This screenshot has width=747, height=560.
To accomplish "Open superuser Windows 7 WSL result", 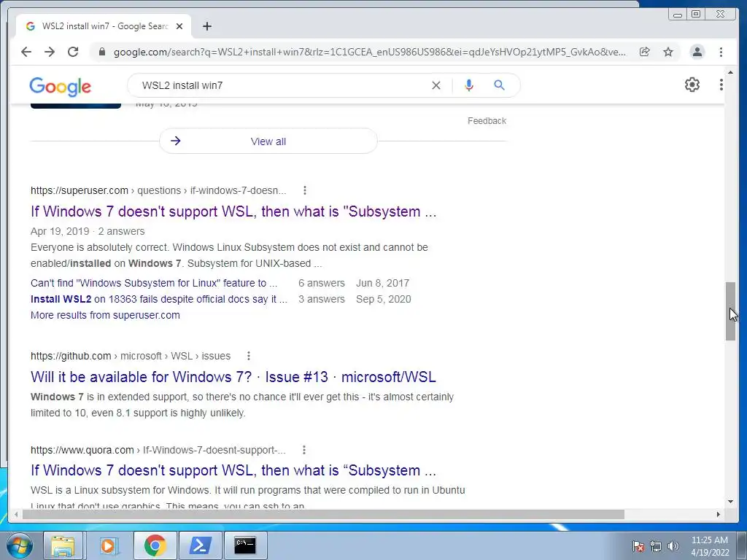I will click(x=233, y=211).
